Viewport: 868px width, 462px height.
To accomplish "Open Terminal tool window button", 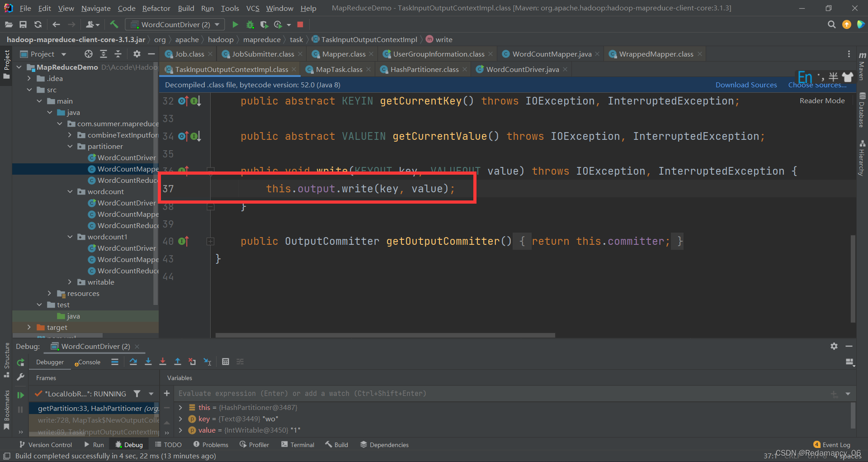I will [297, 445].
